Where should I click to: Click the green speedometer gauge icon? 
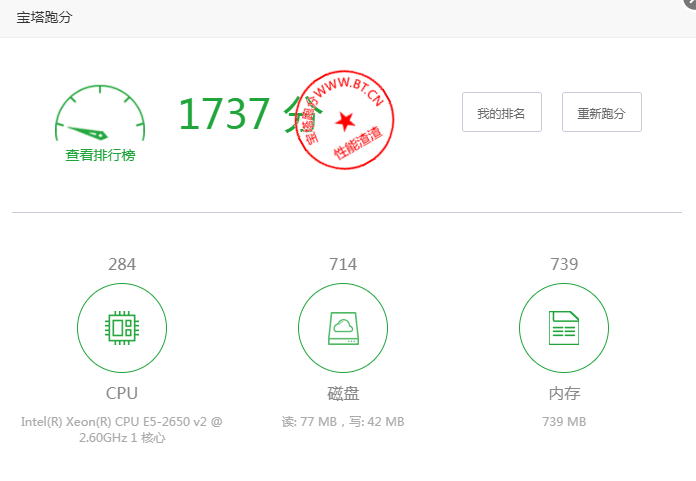click(100, 116)
